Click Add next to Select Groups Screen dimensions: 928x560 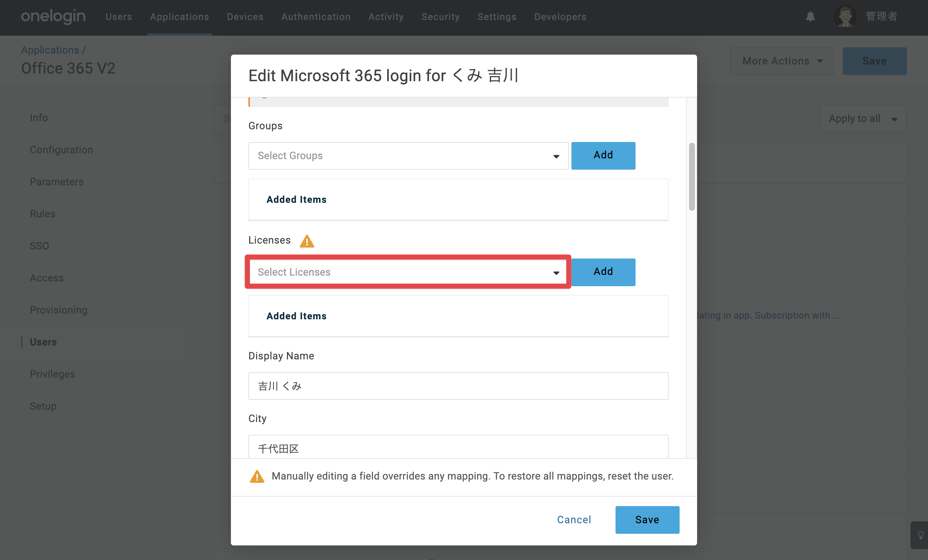click(603, 156)
